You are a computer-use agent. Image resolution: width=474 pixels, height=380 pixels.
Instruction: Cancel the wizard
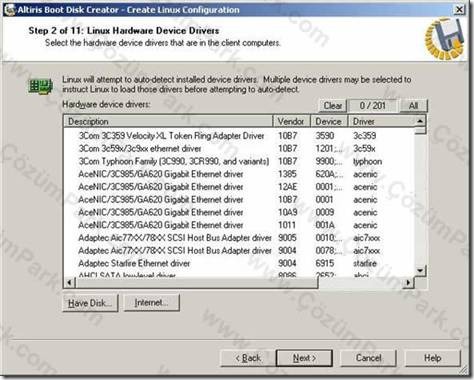tap(368, 358)
